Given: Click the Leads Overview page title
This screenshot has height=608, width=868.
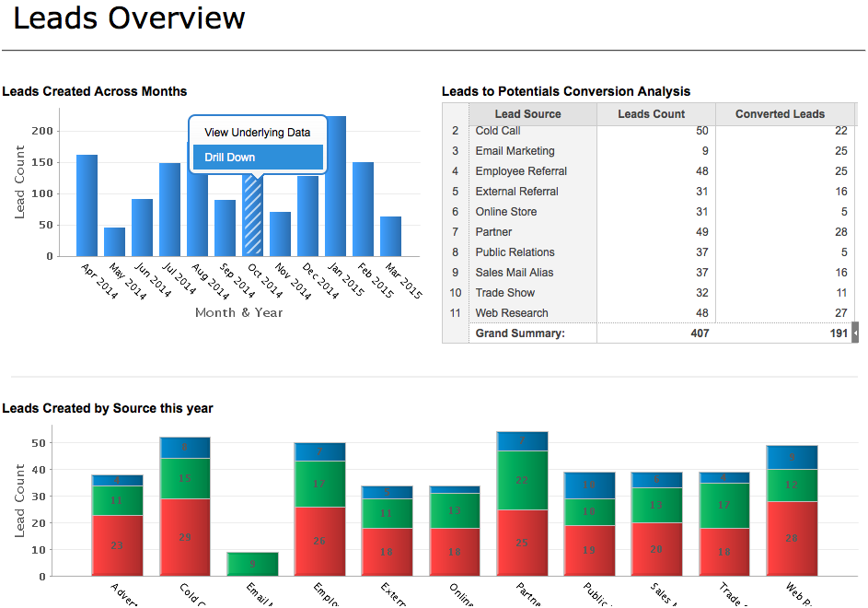Looking at the screenshot, I should pos(127,18).
